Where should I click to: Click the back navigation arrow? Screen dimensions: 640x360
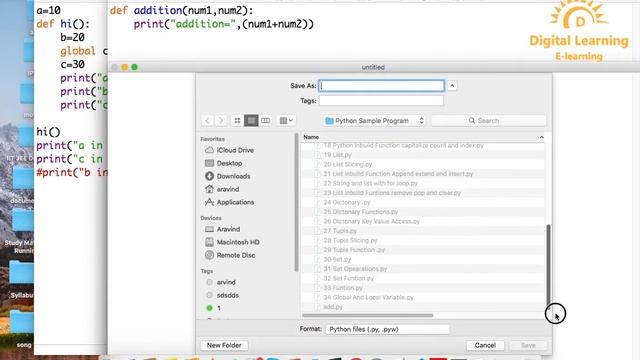207,120
